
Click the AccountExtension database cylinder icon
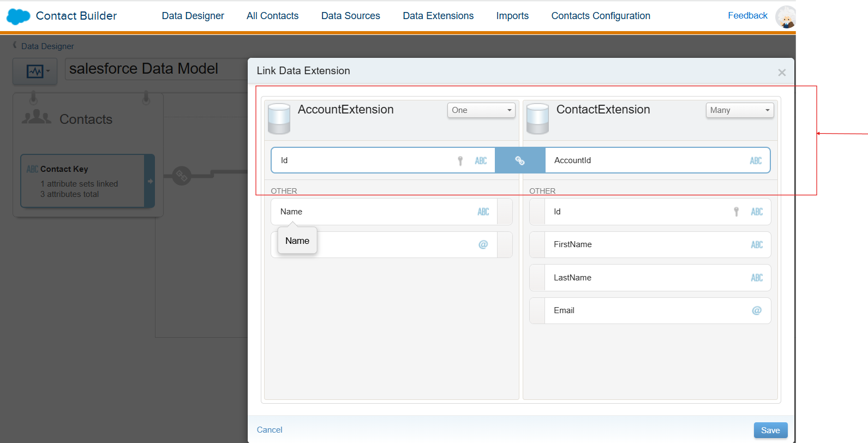279,118
